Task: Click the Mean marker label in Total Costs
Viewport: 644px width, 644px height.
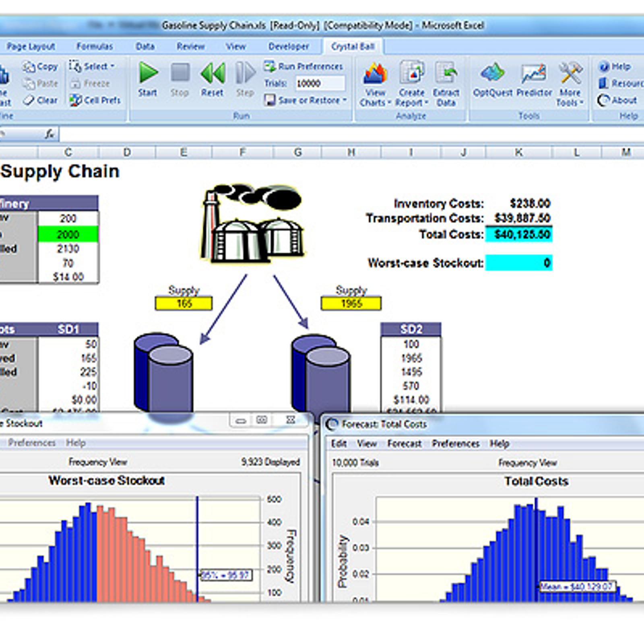Action: [x=577, y=586]
